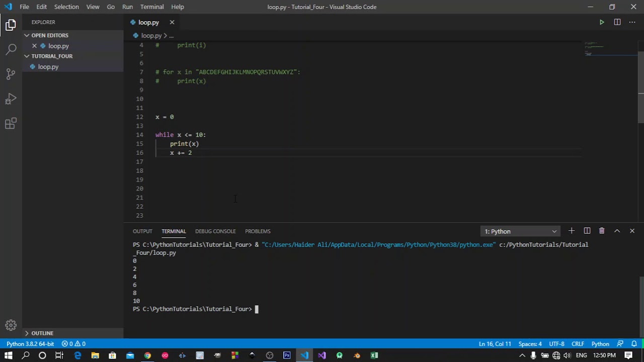The height and width of the screenshot is (362, 644).
Task: Open Microsoft Edge from the taskbar
Action: (77, 355)
